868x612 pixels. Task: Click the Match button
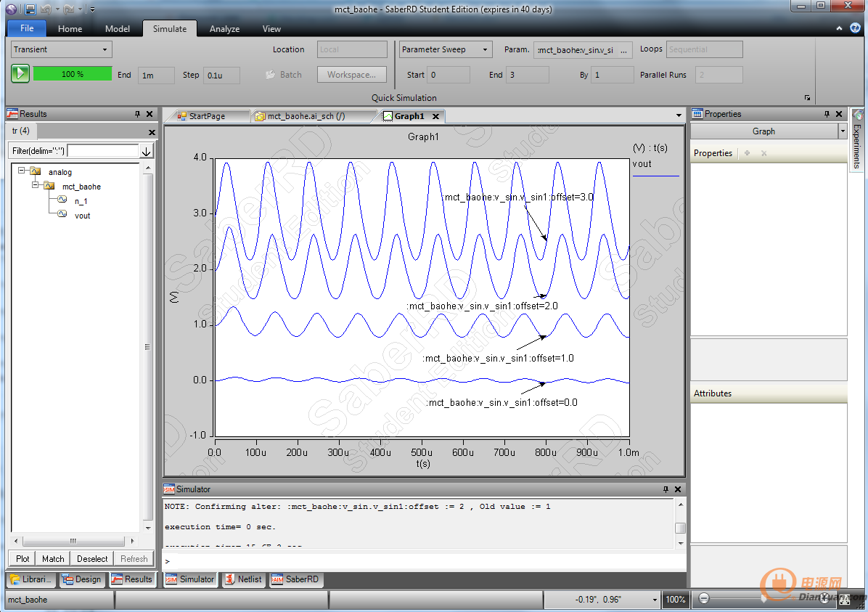click(53, 559)
